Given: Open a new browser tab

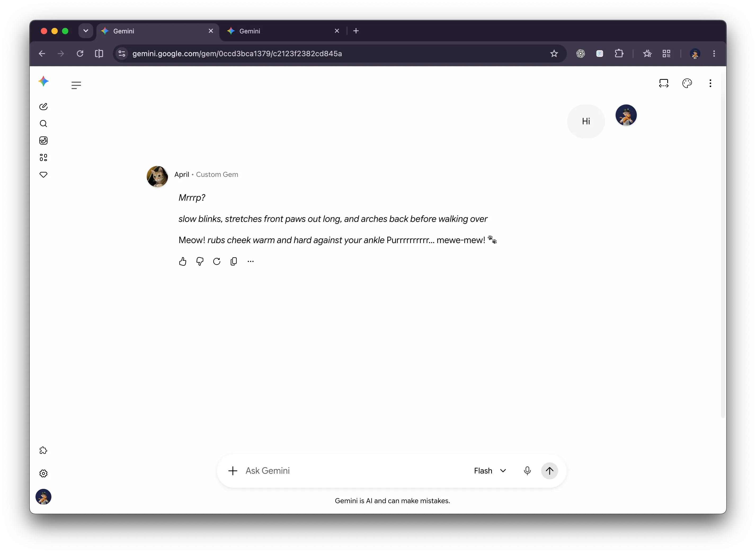Looking at the screenshot, I should click(356, 31).
